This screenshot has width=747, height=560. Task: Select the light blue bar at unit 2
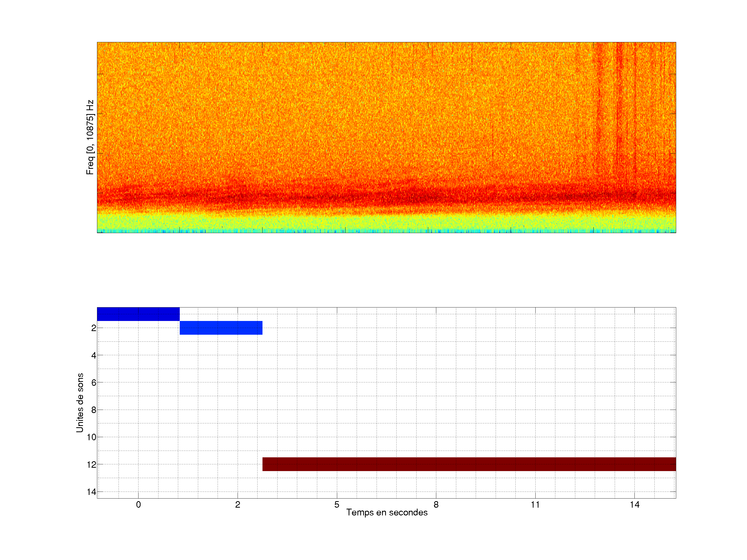click(x=221, y=328)
